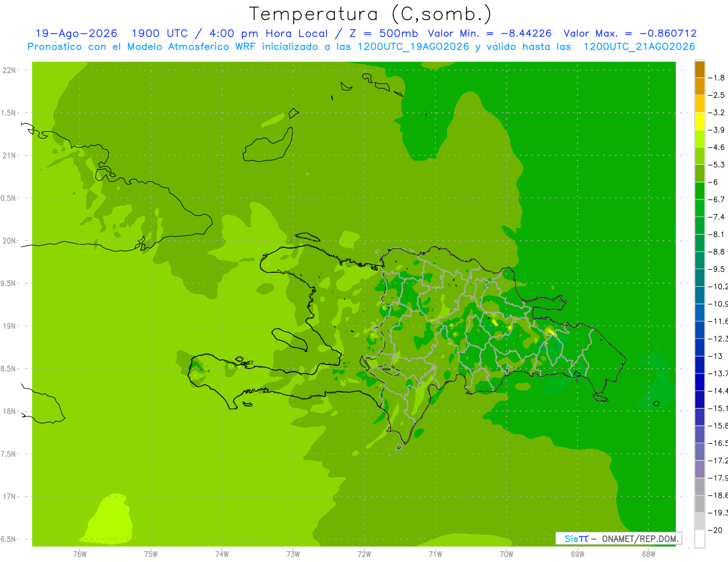
Task: Click the '-5.3' legend value
Action: pos(717,164)
